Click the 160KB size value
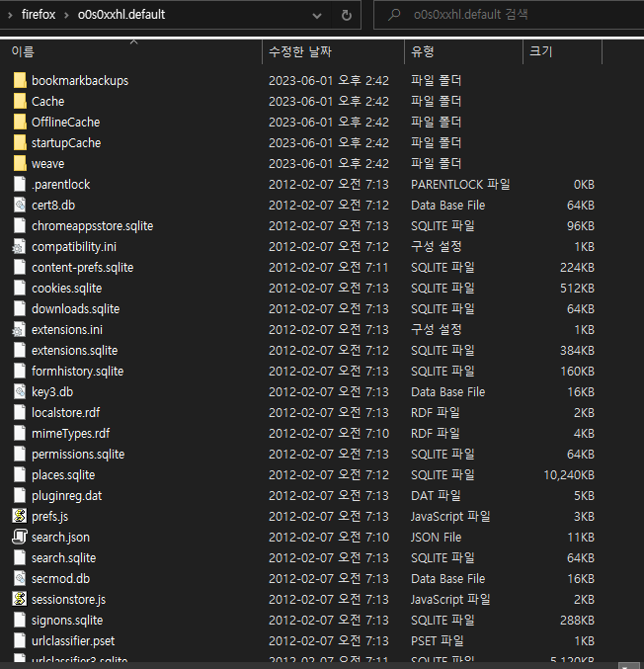Image resolution: width=644 pixels, height=669 pixels. [577, 372]
